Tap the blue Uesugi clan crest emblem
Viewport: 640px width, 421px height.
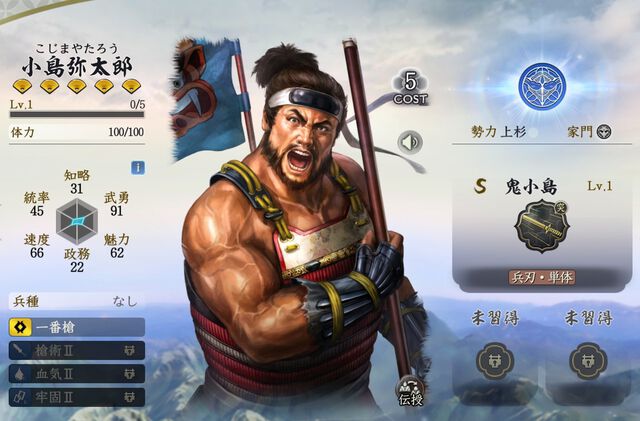pyautogui.click(x=542, y=86)
